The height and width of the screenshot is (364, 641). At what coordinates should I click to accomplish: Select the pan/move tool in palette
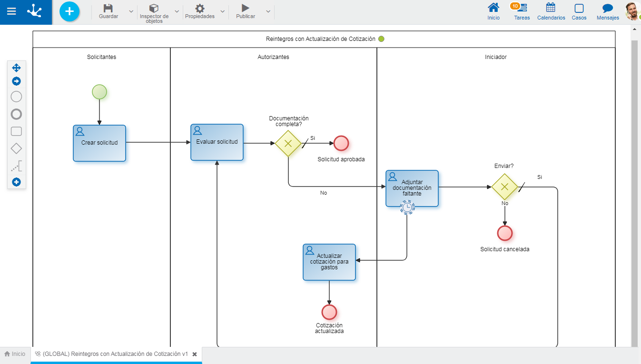[x=16, y=68]
